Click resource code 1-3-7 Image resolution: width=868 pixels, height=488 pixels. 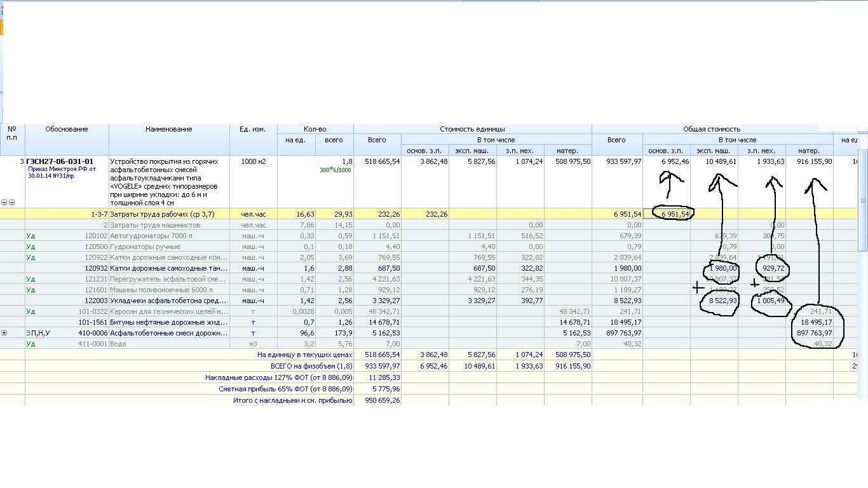(x=98, y=214)
